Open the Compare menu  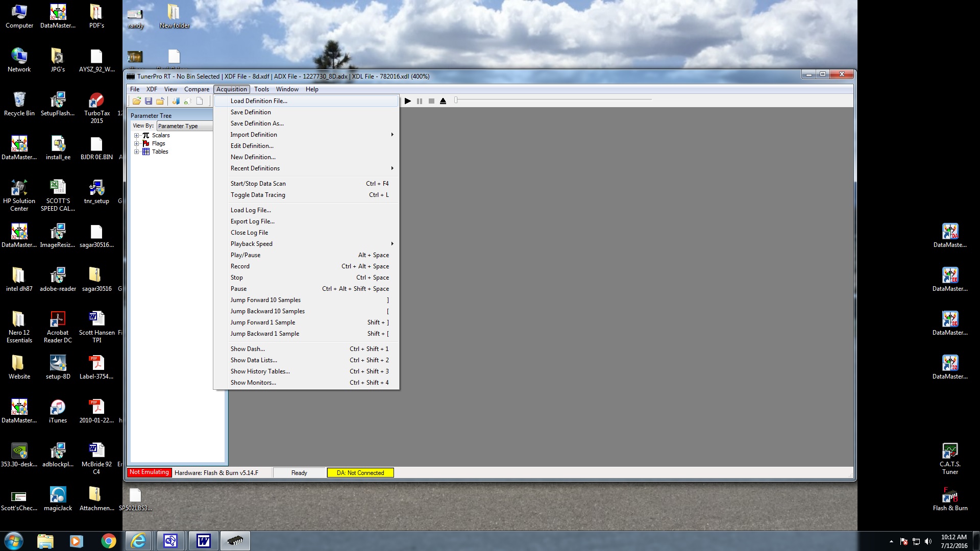click(x=197, y=89)
